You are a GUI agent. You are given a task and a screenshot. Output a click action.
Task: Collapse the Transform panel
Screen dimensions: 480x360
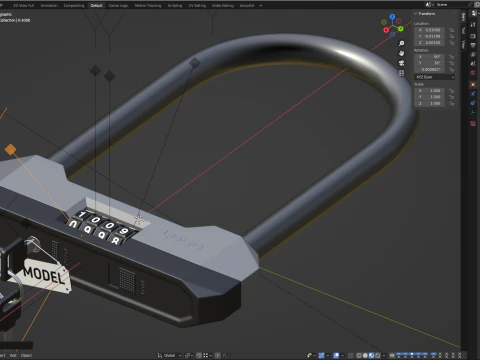click(425, 14)
